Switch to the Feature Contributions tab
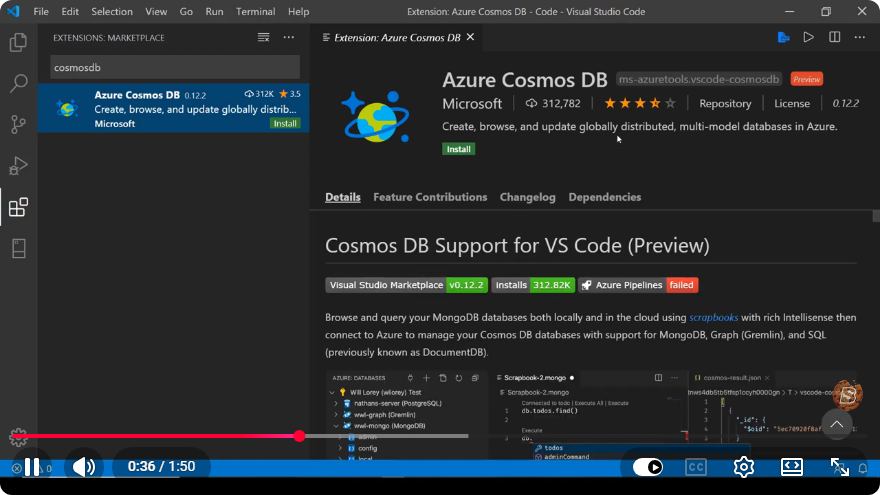This screenshot has height=495, width=880. pyautogui.click(x=430, y=197)
